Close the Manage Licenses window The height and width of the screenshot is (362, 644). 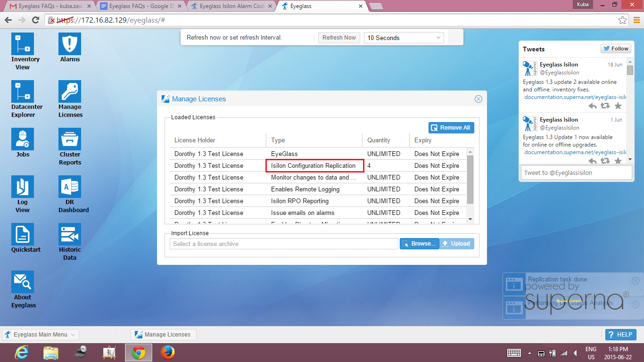coord(478,99)
